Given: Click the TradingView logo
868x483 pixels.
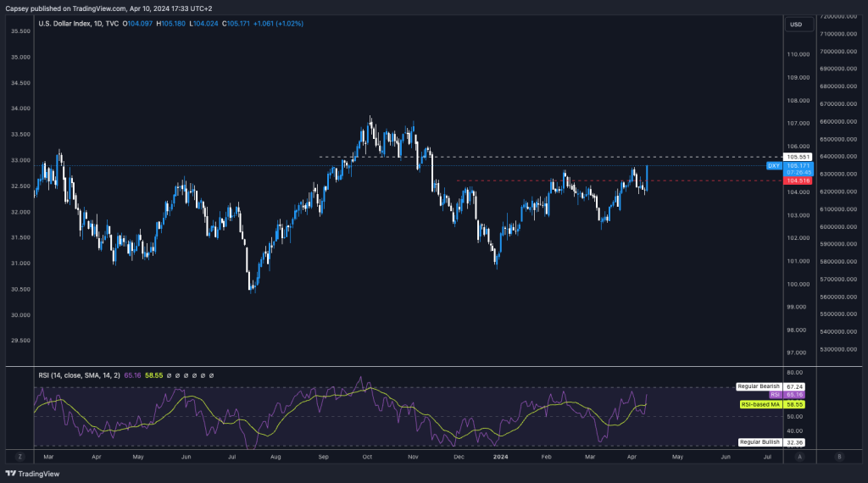Looking at the screenshot, I should [x=26, y=474].
